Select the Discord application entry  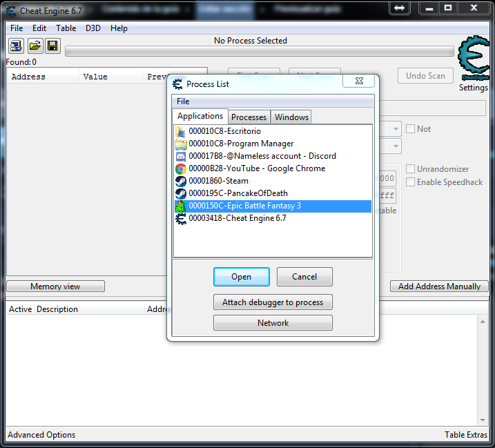[x=262, y=156]
